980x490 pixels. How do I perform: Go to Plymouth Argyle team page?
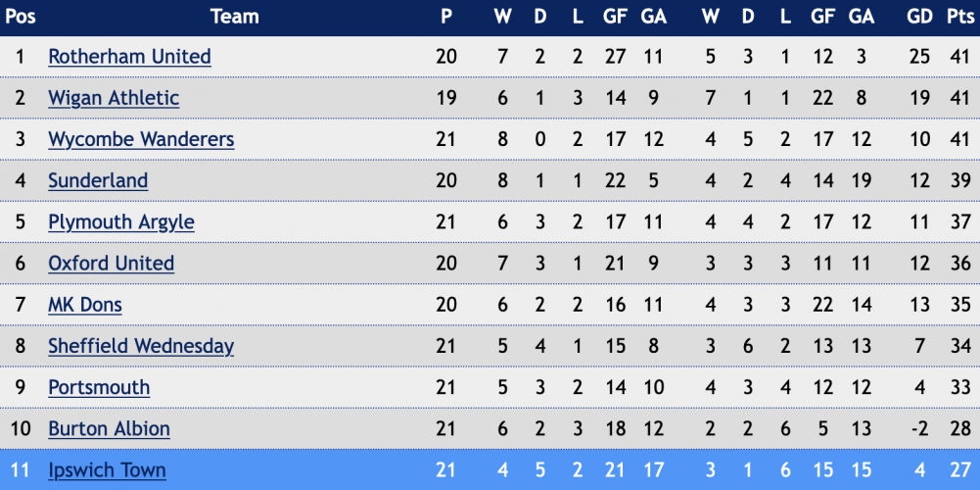pos(121,222)
